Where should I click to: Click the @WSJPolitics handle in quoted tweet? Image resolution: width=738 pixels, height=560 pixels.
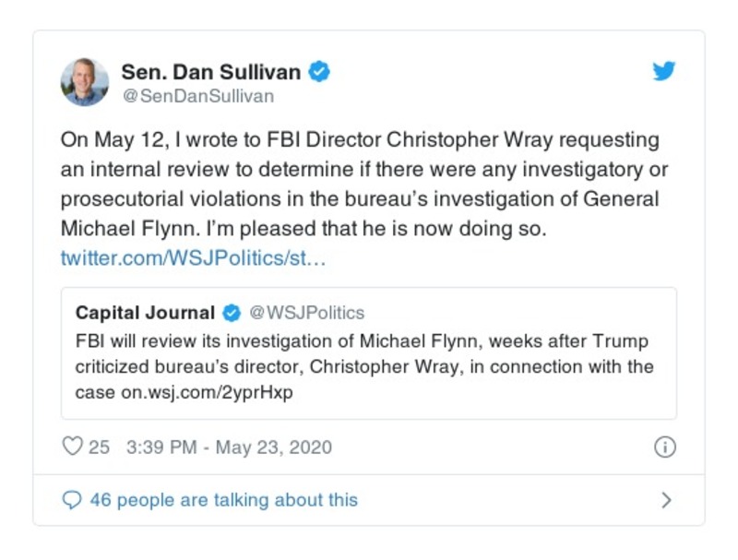click(307, 313)
